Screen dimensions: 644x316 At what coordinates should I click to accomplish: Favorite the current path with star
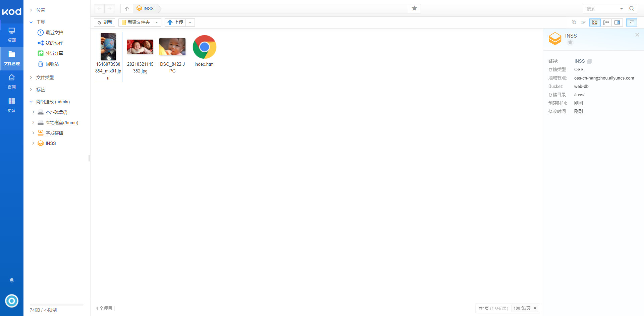[x=414, y=8]
